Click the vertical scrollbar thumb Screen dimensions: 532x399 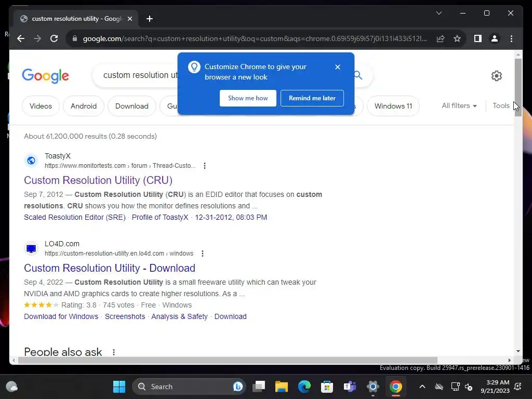518,87
